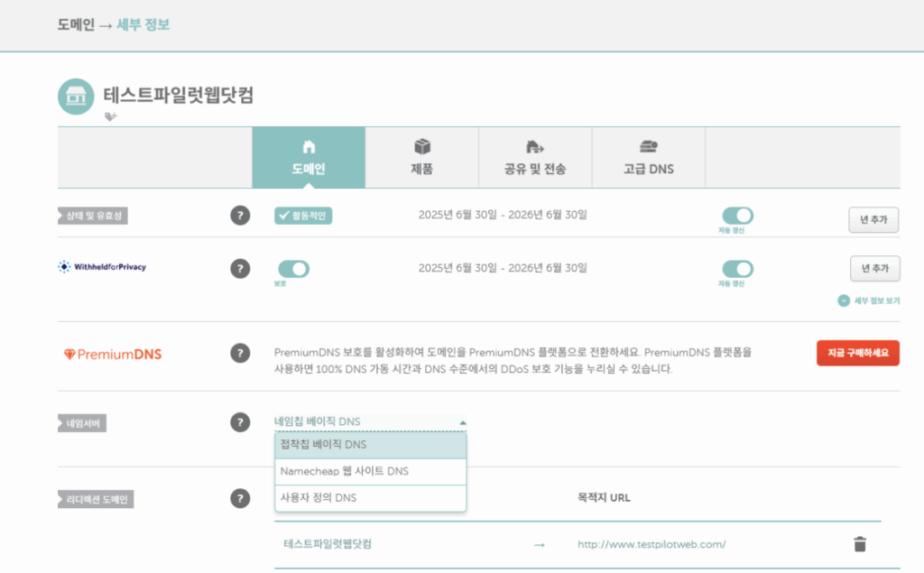Open 세부 정보 보기 for WithheldforPrivacy
924x573 pixels.
pyautogui.click(x=868, y=300)
